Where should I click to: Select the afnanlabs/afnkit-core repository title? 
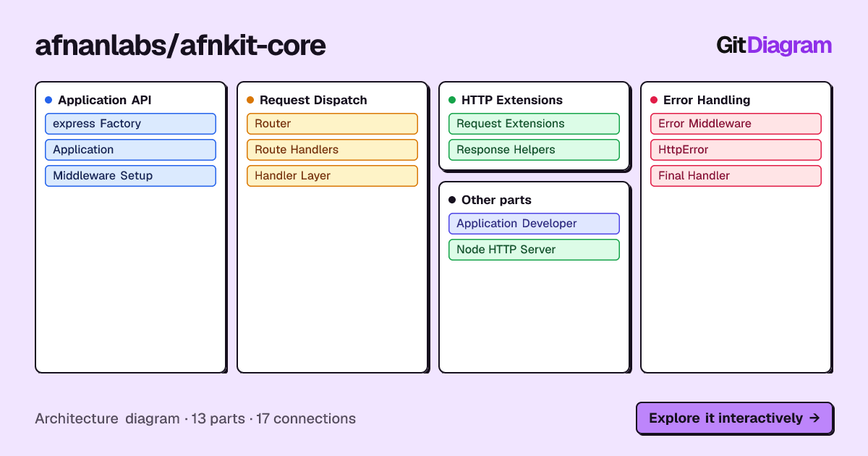pyautogui.click(x=180, y=46)
